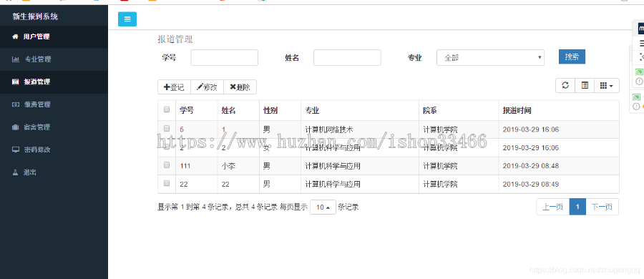The height and width of the screenshot is (279, 644).
Task: Open 缴费管理 in the sidebar
Action: click(x=54, y=104)
